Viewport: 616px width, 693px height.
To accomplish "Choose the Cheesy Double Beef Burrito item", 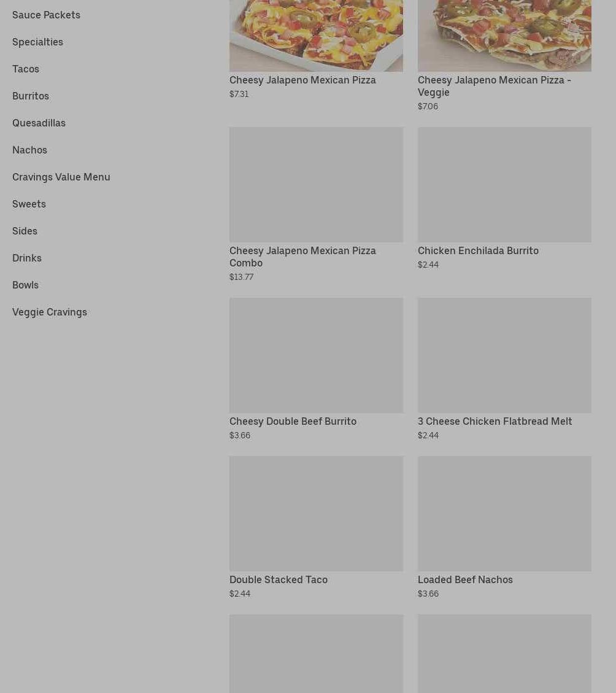I will click(x=316, y=369).
